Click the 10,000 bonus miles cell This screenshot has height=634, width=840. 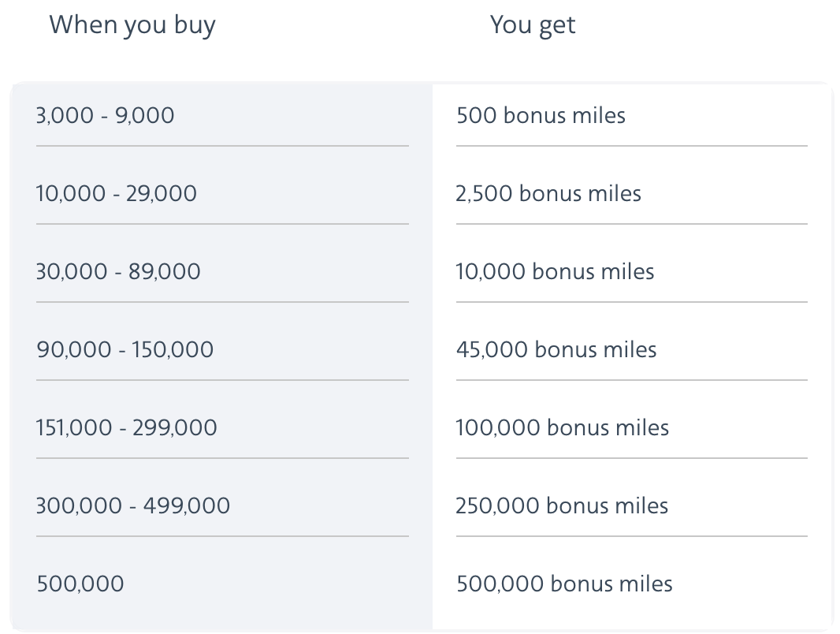pyautogui.click(x=555, y=271)
